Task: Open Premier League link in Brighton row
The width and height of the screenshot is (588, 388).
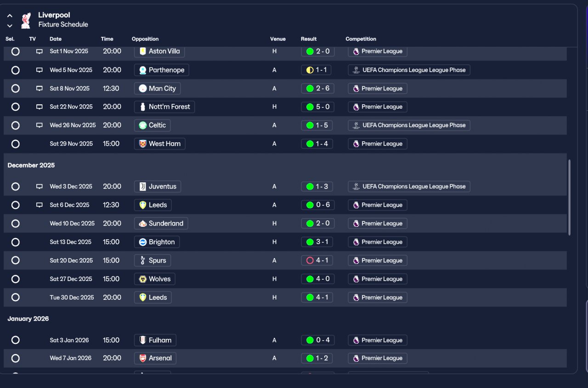Action: pyautogui.click(x=378, y=242)
